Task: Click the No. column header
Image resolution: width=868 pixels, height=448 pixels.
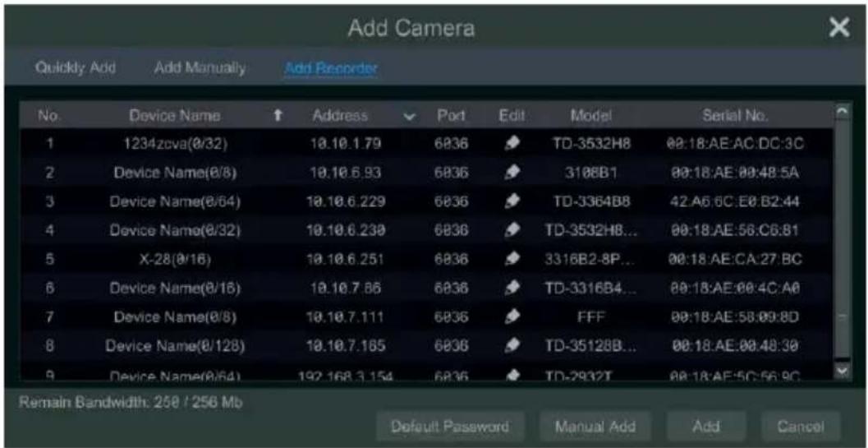Action: point(48,117)
